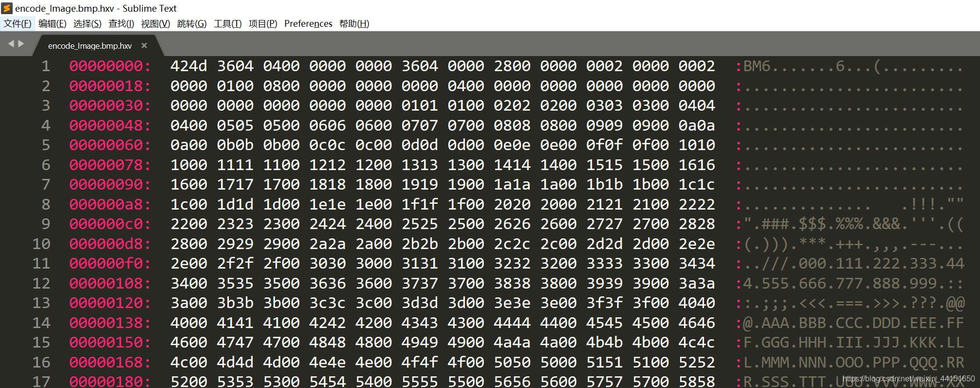Click offset address 00000168:
This screenshot has width=980, height=388.
[x=110, y=362]
